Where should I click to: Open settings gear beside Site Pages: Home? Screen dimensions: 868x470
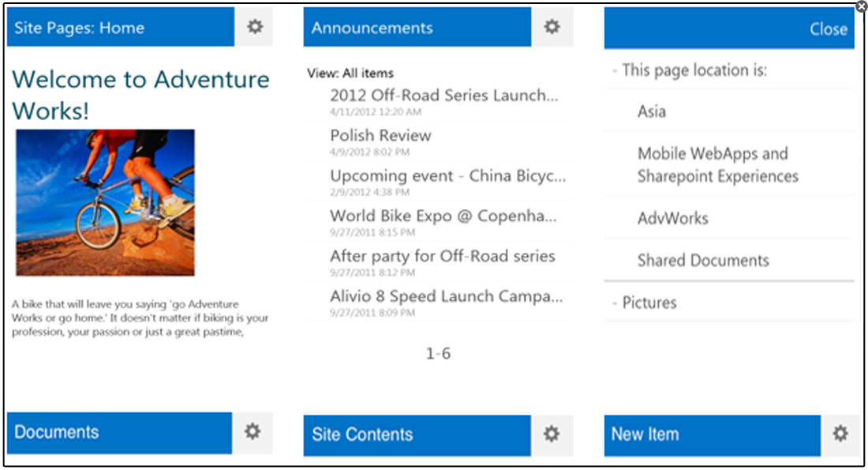[254, 27]
